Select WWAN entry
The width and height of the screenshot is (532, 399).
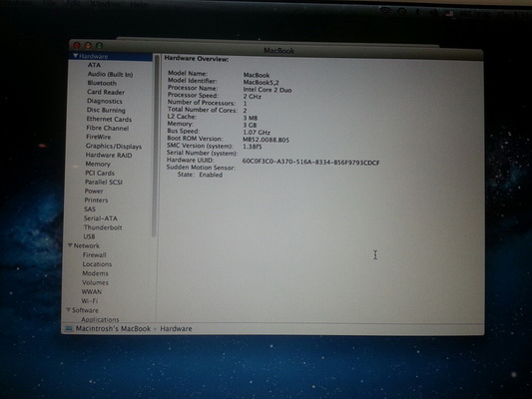92,291
